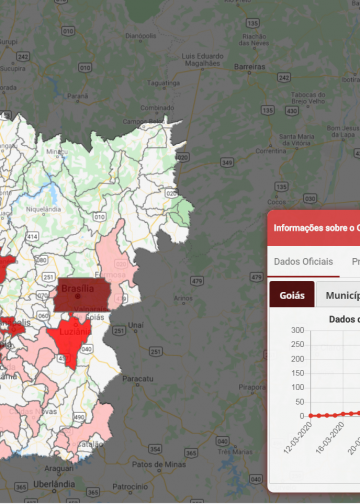Click the Barreiras city label
This screenshot has width=360, height=504.
pyautogui.click(x=250, y=67)
